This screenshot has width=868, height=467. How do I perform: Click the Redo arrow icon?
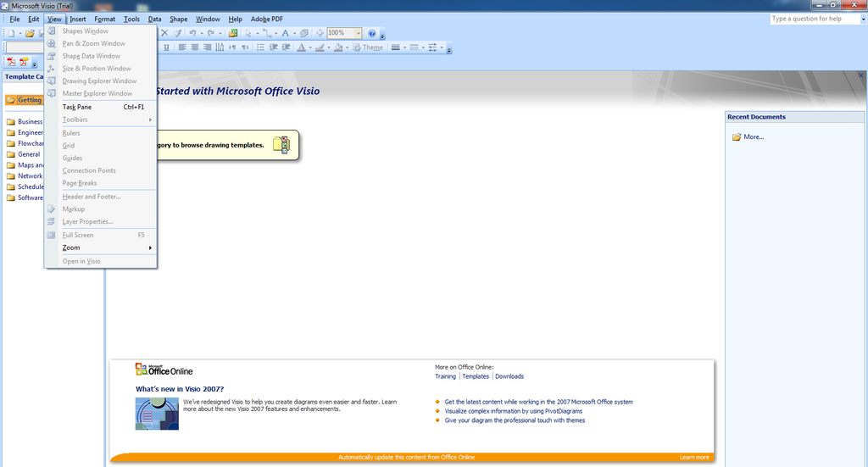click(211, 33)
